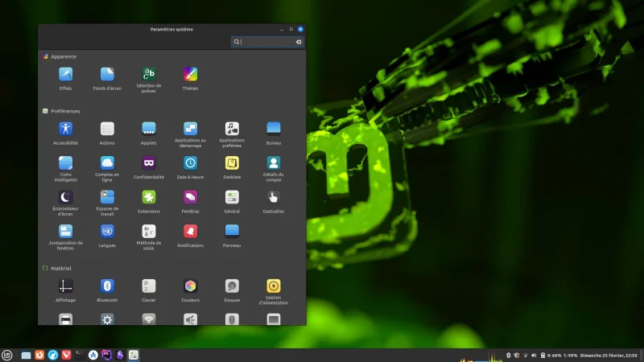Open Sélection de polices
This screenshot has width=644, height=362.
(149, 80)
